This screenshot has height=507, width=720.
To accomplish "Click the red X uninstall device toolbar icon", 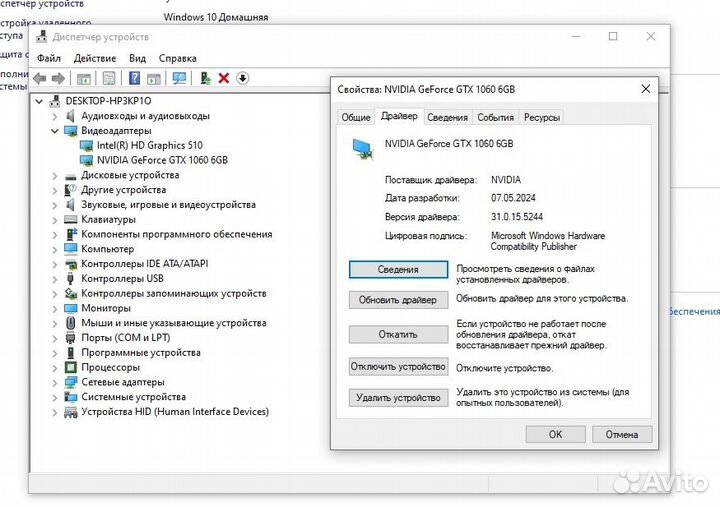I will [224, 79].
